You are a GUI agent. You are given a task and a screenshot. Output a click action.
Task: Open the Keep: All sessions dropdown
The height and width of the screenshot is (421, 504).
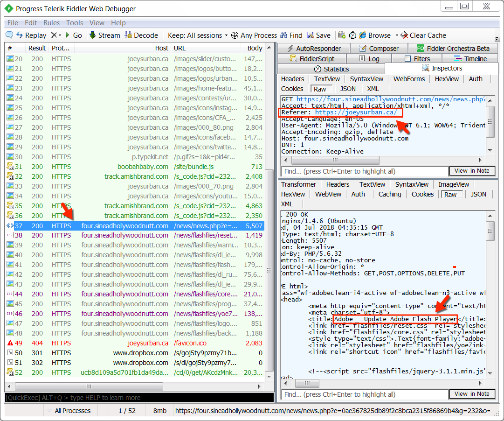(x=198, y=35)
